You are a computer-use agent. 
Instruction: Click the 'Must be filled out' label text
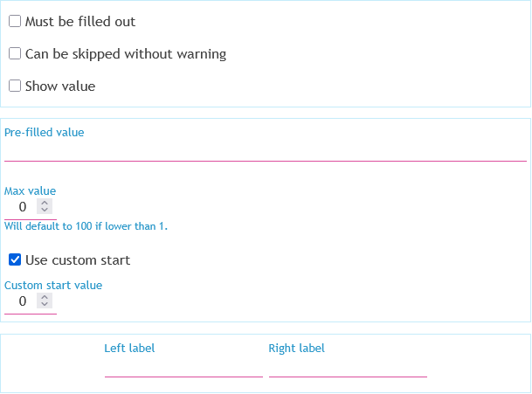[x=80, y=22]
